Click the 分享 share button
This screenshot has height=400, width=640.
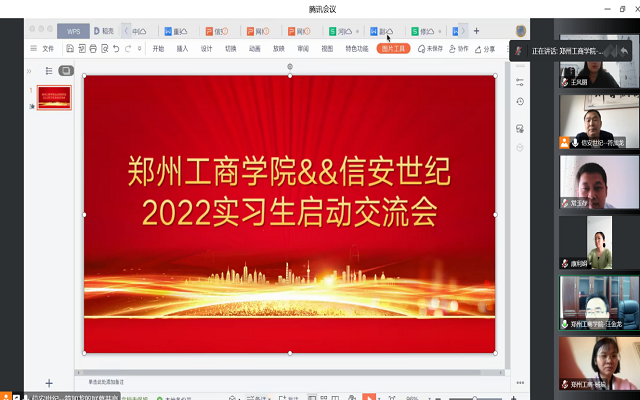point(485,49)
